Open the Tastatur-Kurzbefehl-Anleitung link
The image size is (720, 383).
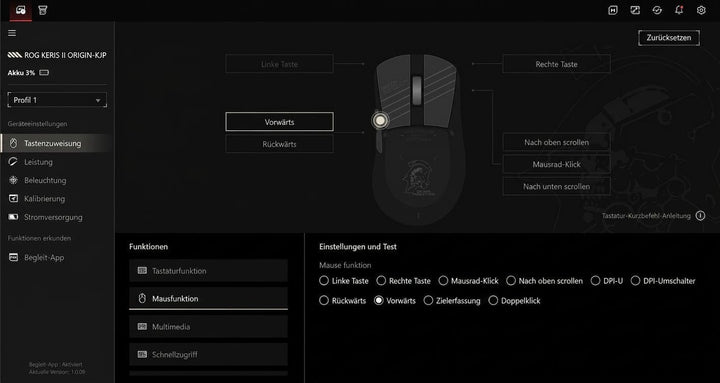tap(646, 216)
